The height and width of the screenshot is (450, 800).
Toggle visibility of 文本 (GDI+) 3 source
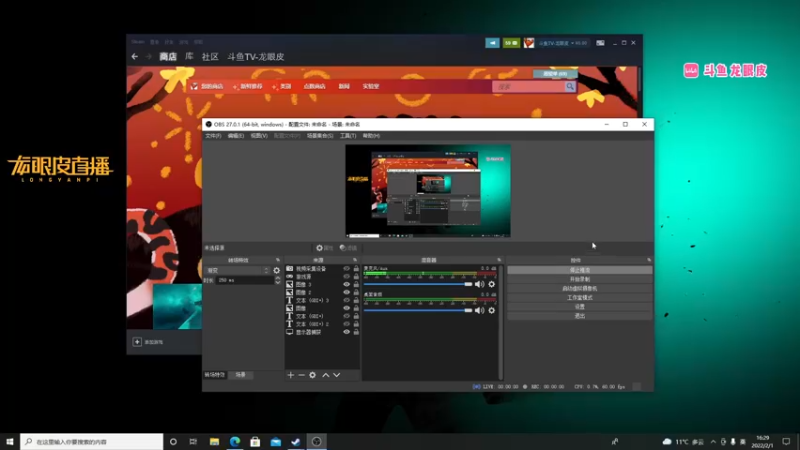tap(346, 301)
